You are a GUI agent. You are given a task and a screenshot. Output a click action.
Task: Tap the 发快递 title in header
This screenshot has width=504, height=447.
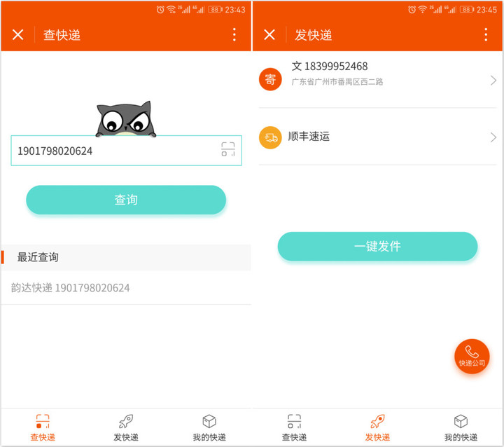[x=314, y=35]
